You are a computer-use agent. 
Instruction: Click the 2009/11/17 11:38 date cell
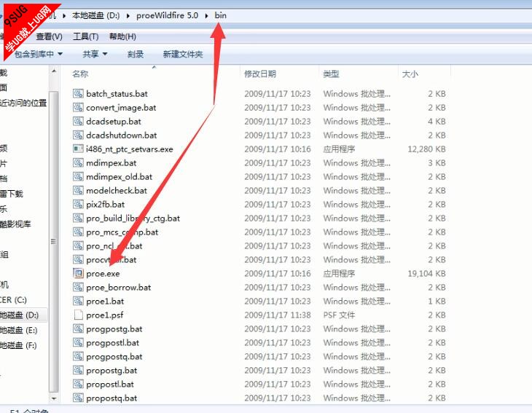[x=278, y=315]
